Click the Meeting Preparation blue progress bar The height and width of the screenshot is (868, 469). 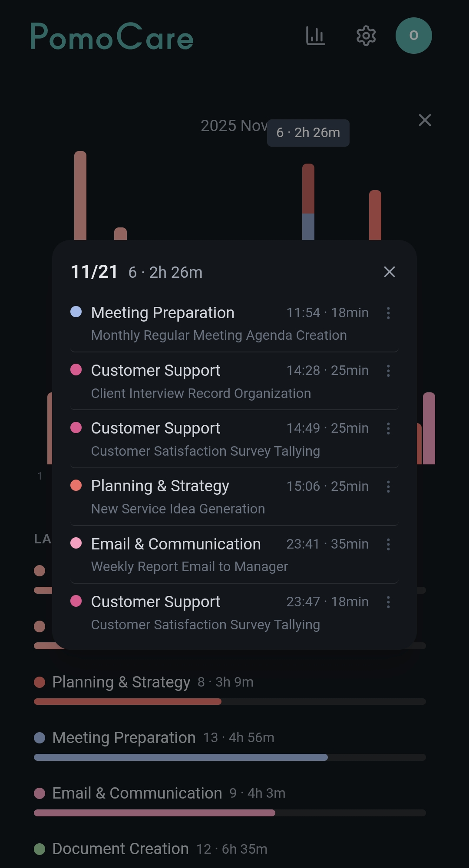[x=181, y=757]
